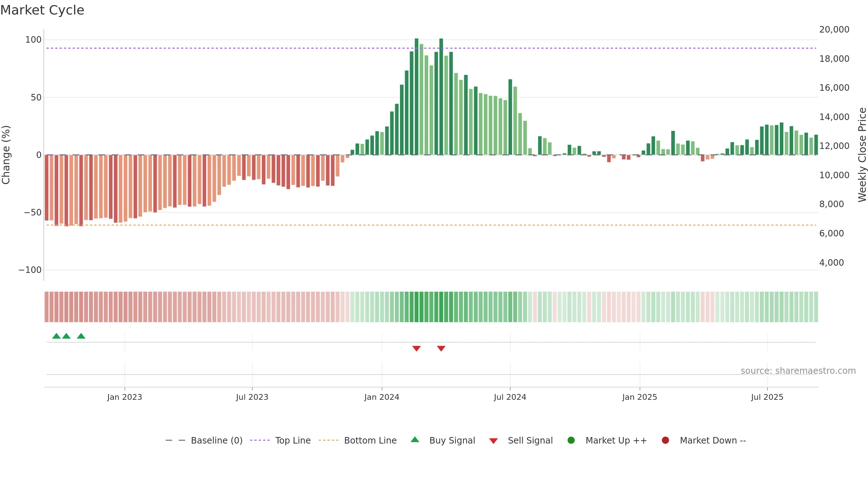
Task: Click the Jul 2025 axis label
Action: click(x=767, y=397)
